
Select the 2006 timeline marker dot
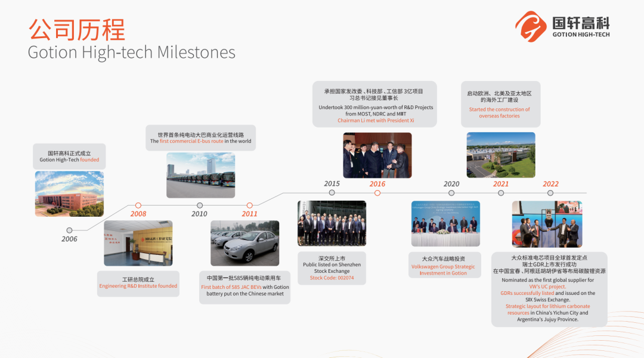tap(69, 231)
